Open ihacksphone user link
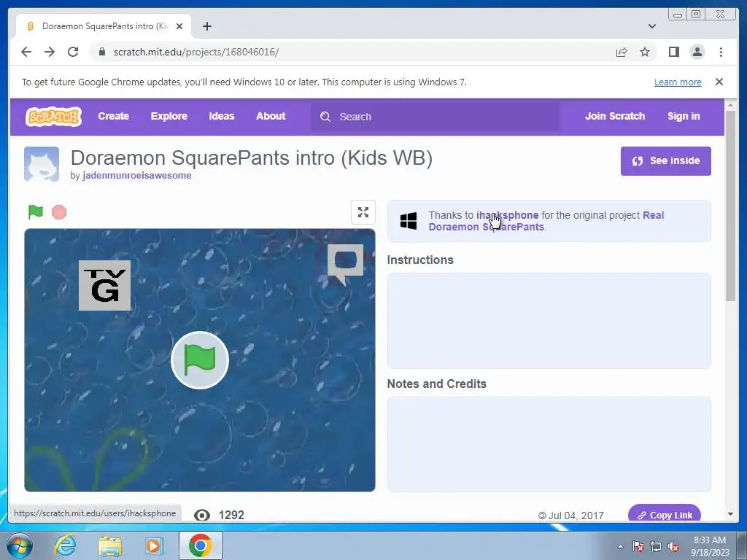The image size is (747, 560). pos(508,215)
